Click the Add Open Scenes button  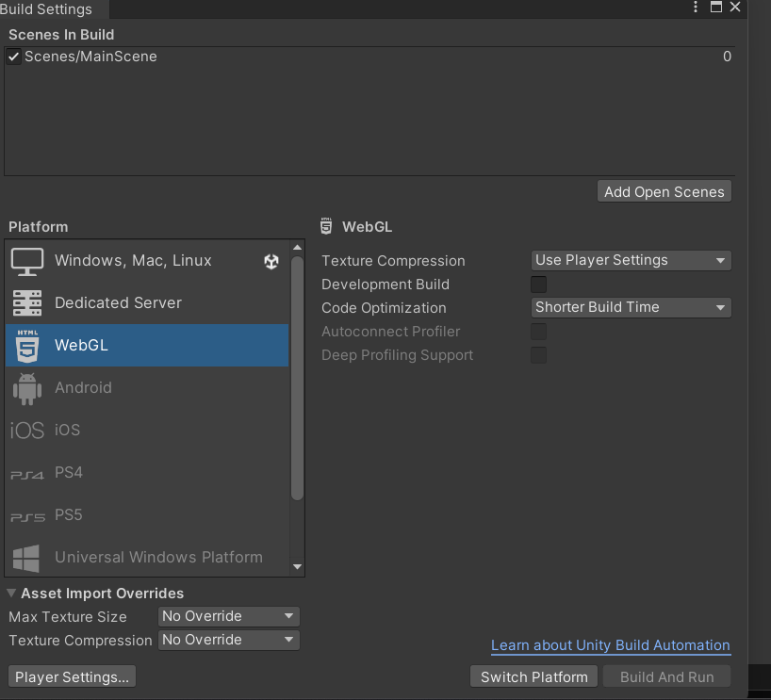[664, 191]
